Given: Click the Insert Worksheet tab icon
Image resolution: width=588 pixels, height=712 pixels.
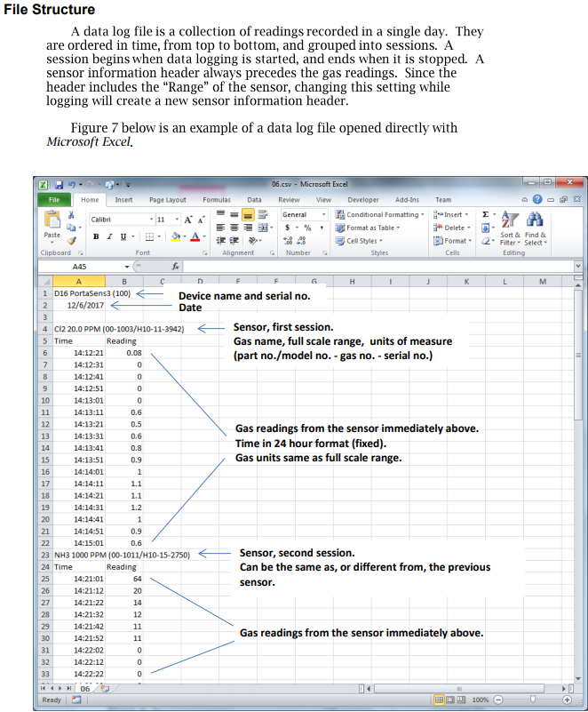Looking at the screenshot, I should 106,688.
